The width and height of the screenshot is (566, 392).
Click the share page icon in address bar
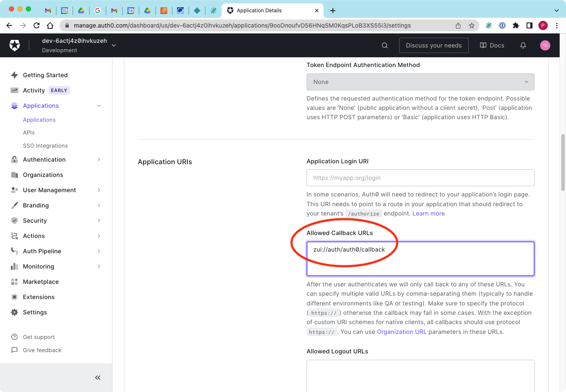tap(458, 25)
